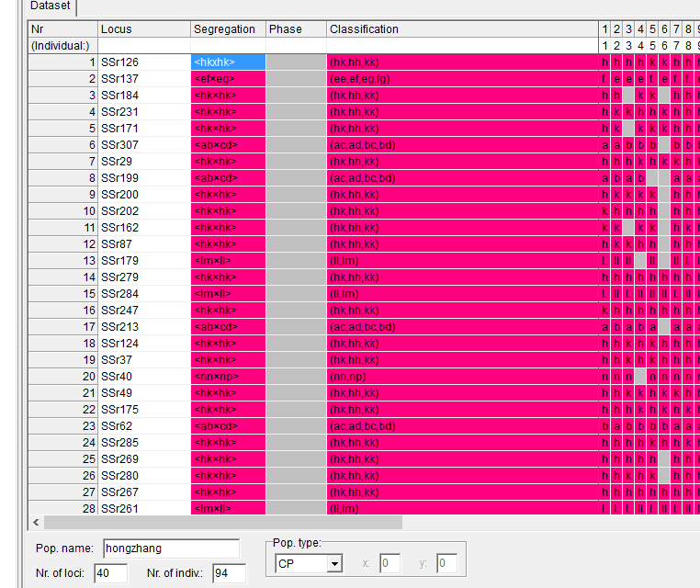Select locus SSr231
This screenshot has width=700, height=588.
click(144, 111)
